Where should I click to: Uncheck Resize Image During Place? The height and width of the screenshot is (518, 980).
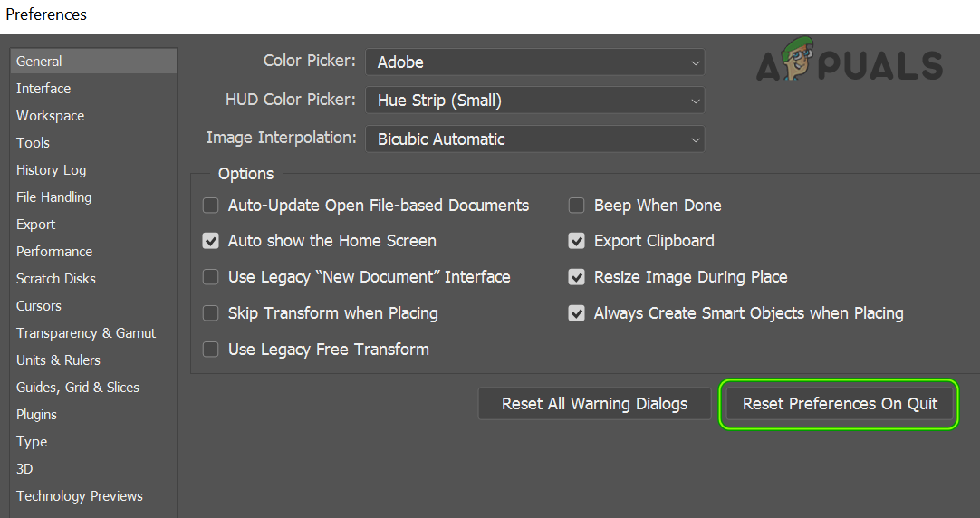577,277
